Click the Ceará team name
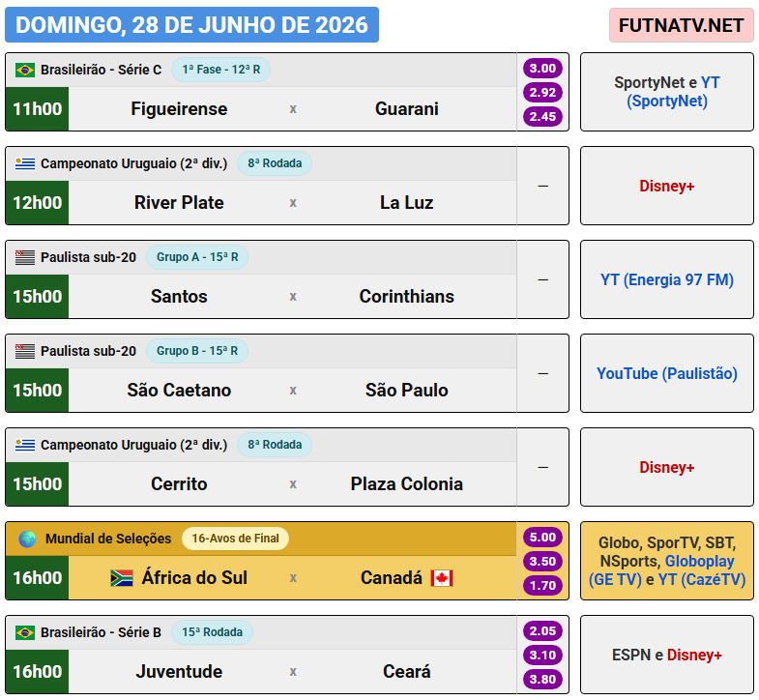This screenshot has height=700, width=759. coord(407,672)
